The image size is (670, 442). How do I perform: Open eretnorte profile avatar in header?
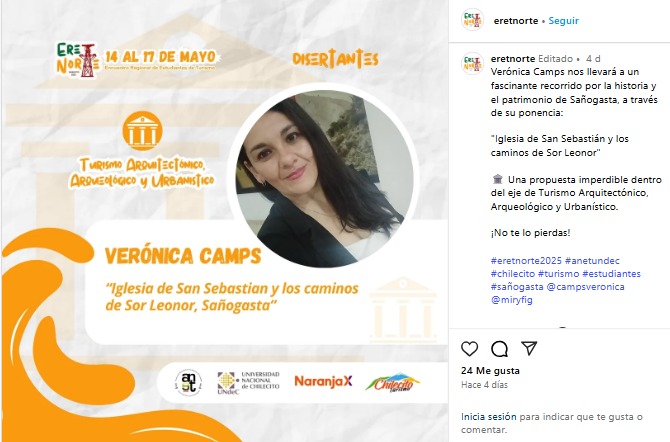473,20
